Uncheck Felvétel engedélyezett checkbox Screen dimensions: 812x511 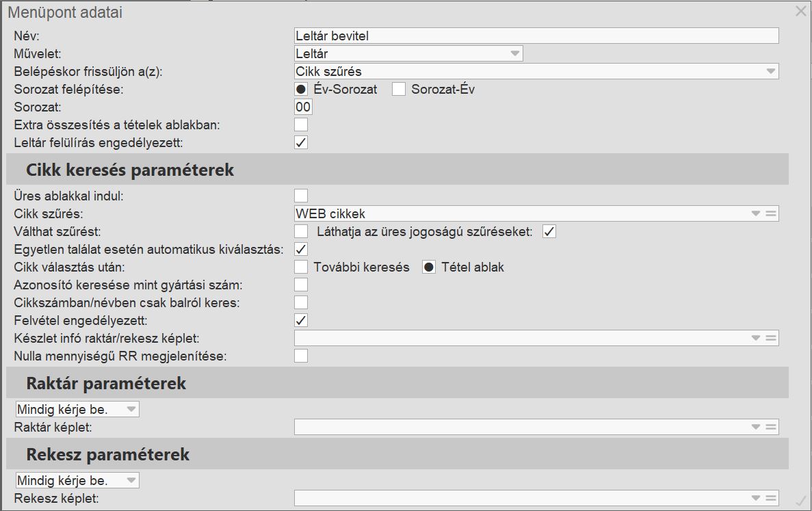click(301, 320)
